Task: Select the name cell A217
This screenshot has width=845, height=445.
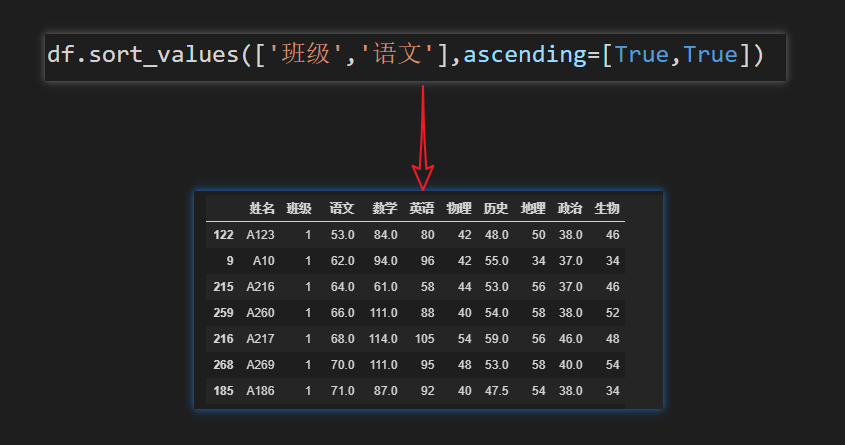Action: click(x=260, y=338)
